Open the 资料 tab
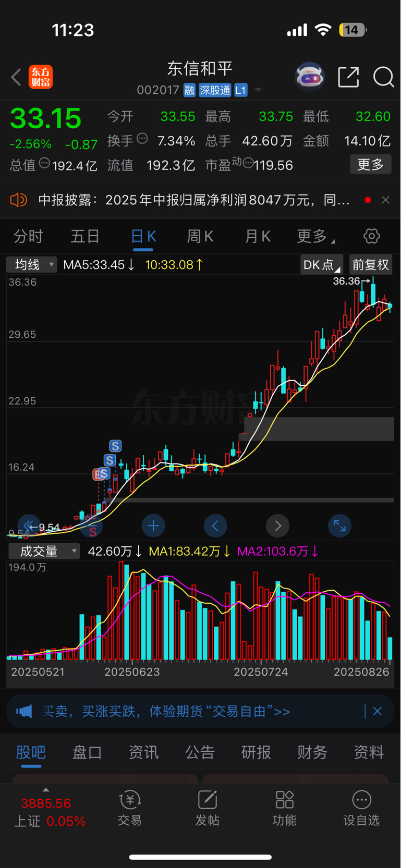 coord(369,752)
